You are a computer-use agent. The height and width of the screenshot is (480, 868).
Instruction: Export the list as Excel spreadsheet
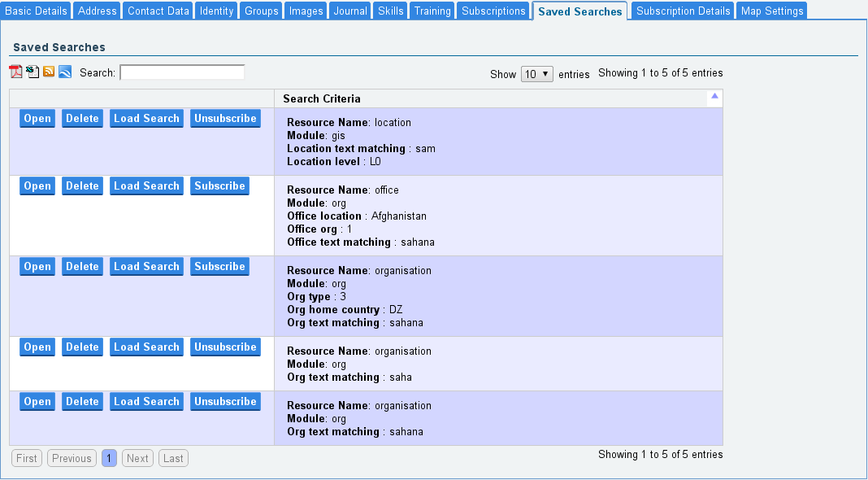click(x=33, y=72)
